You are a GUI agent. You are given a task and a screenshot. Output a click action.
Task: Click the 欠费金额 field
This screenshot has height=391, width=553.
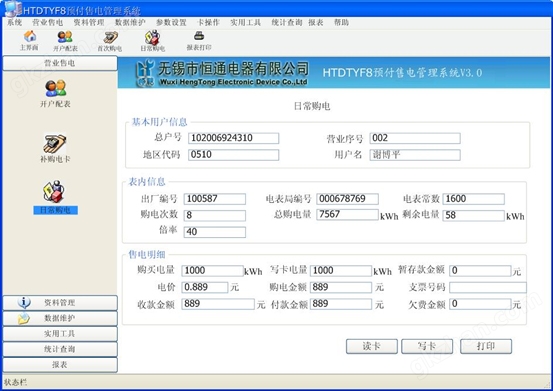tap(480, 304)
